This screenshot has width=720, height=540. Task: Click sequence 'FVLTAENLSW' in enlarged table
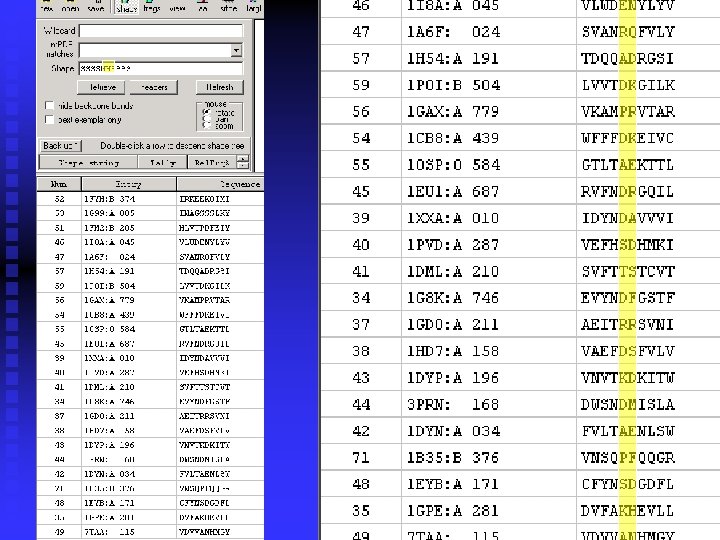(628, 431)
